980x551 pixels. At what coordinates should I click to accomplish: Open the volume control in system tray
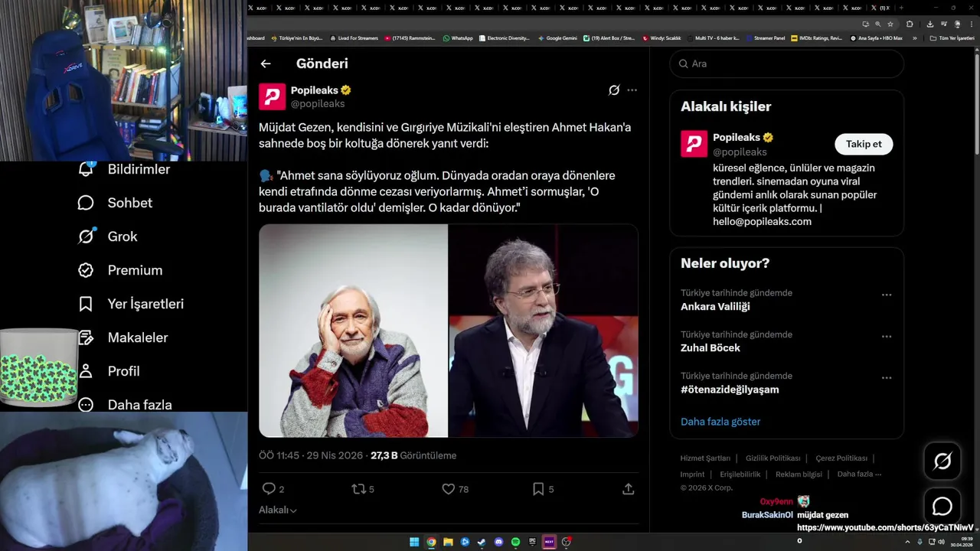[x=941, y=542]
